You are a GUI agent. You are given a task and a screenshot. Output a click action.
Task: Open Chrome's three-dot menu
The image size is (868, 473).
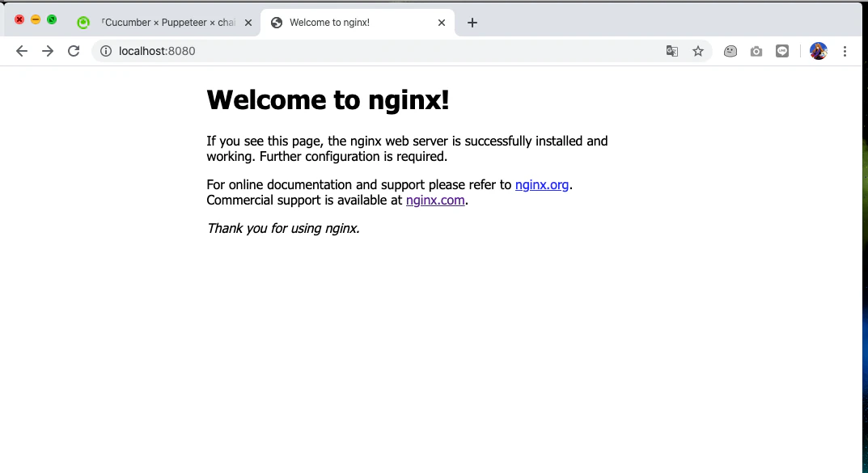click(x=845, y=51)
